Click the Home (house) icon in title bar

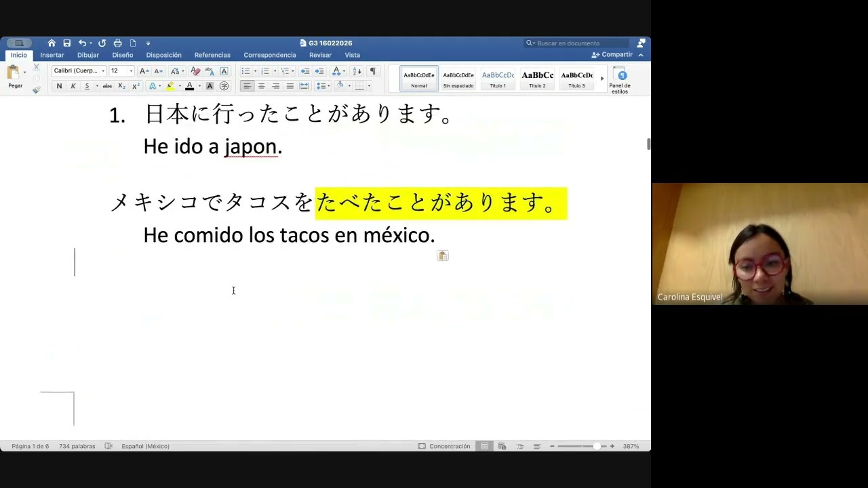52,43
